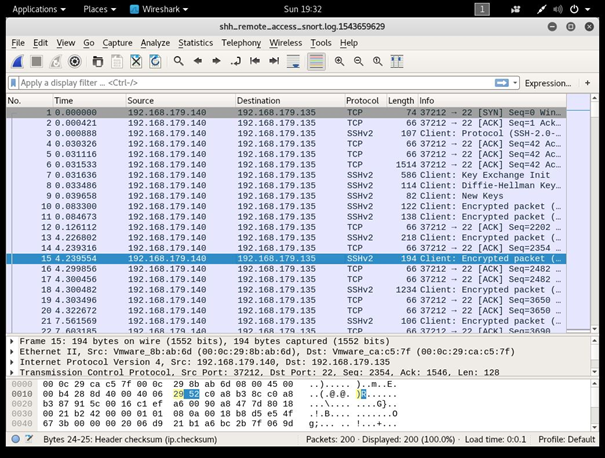Screen dimensions: 605x458
Task: Open recent display filters dropdown
Action: [x=515, y=83]
